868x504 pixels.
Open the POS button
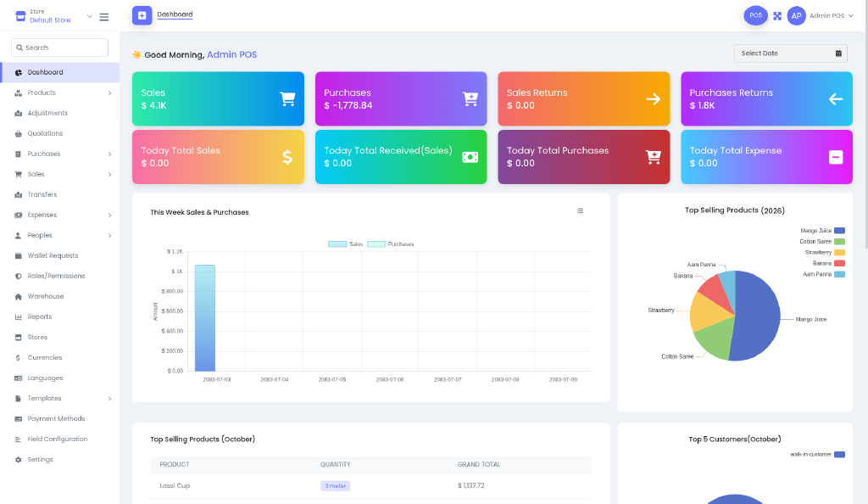[755, 15]
